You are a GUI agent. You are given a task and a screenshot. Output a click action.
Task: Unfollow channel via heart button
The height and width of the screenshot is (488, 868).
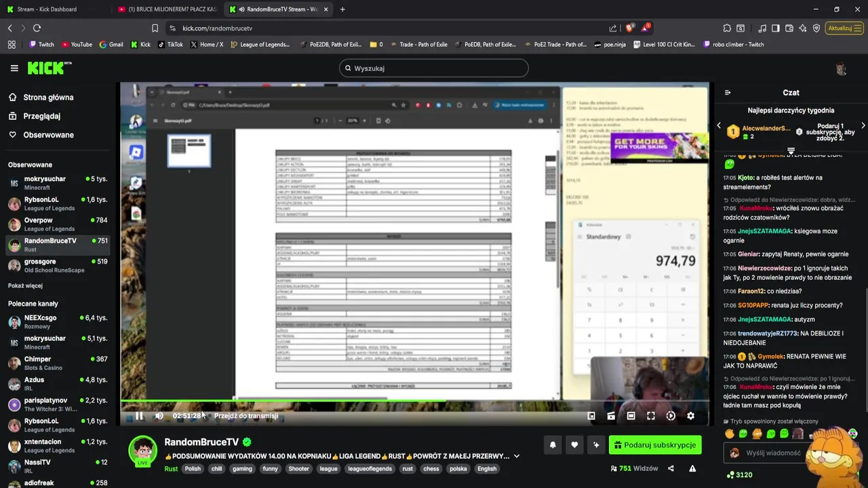[x=574, y=445]
